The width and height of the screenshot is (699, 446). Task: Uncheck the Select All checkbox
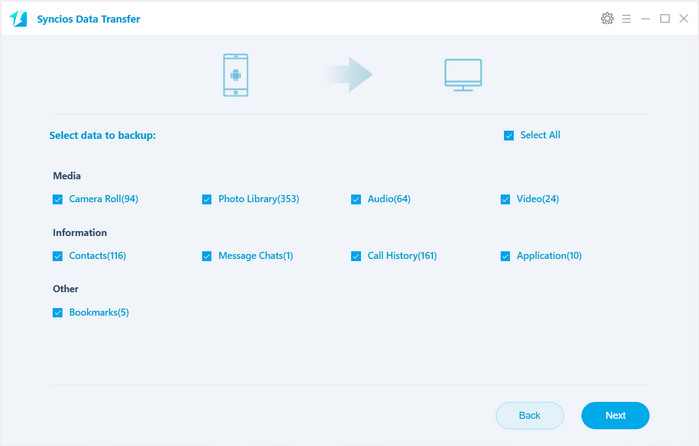tap(509, 136)
